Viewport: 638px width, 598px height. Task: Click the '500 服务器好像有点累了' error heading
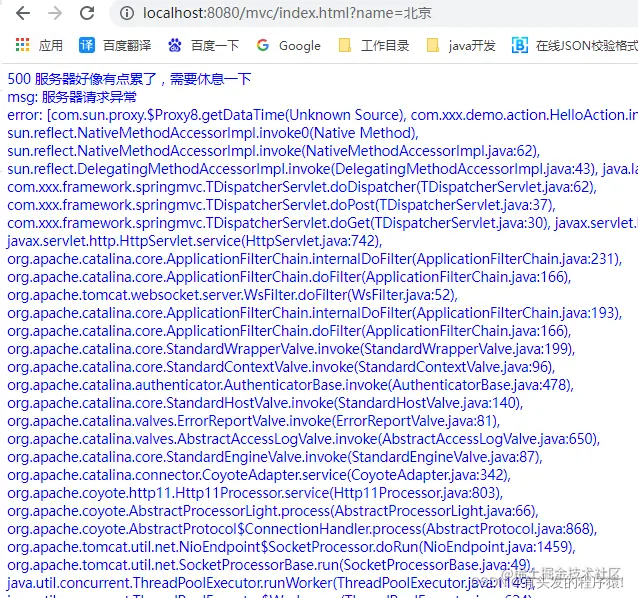pos(129,79)
